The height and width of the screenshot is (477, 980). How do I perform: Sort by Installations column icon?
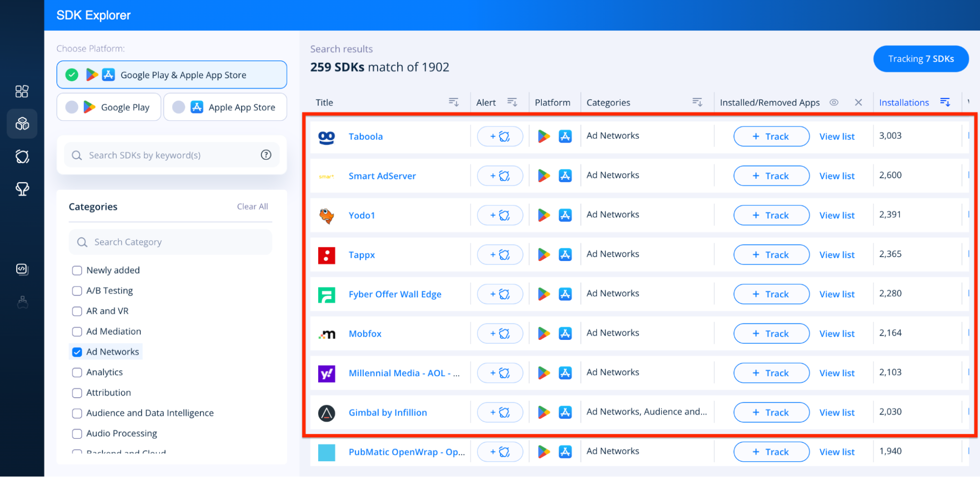point(945,102)
